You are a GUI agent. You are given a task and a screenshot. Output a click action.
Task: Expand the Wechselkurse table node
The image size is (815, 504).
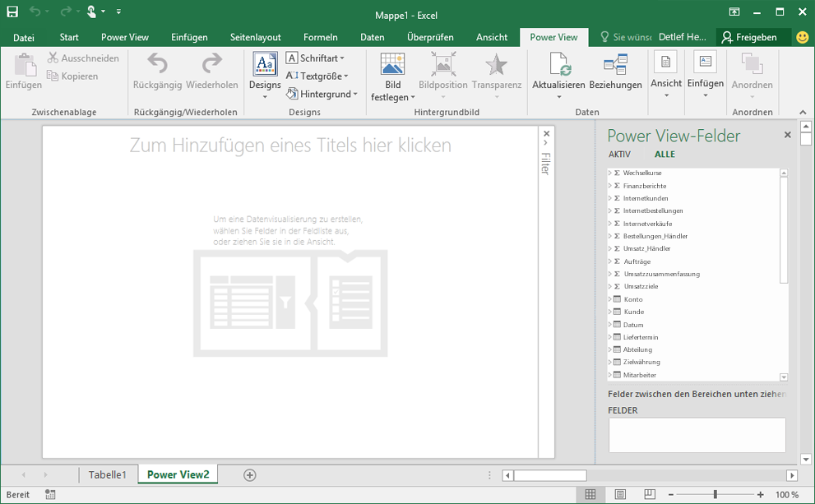[610, 173]
